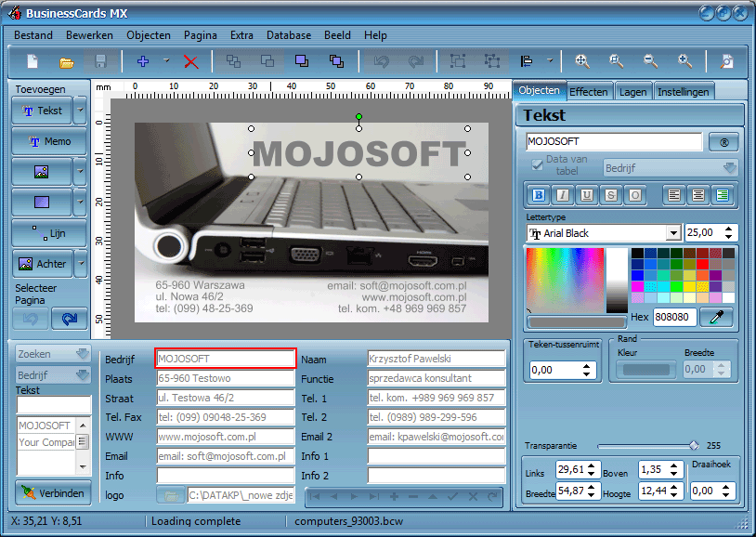Click the blue plus add object icon
The height and width of the screenshot is (537, 756).
pos(143,61)
